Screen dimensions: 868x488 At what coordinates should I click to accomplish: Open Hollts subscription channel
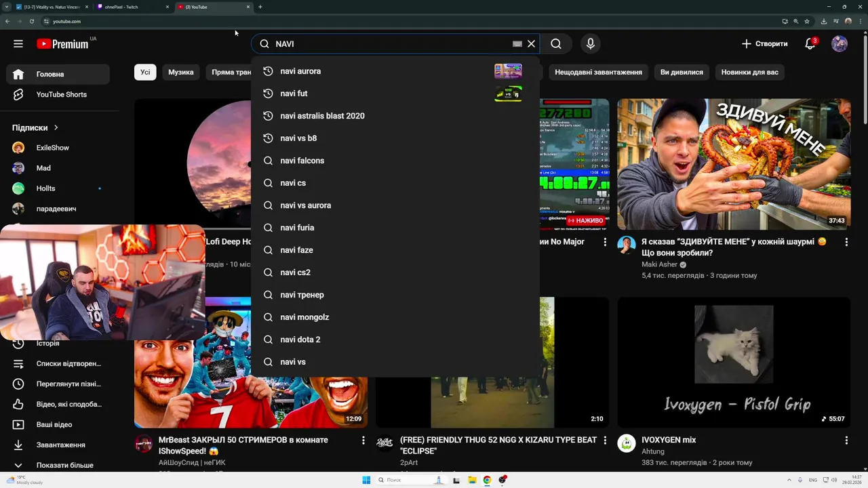[58, 188]
